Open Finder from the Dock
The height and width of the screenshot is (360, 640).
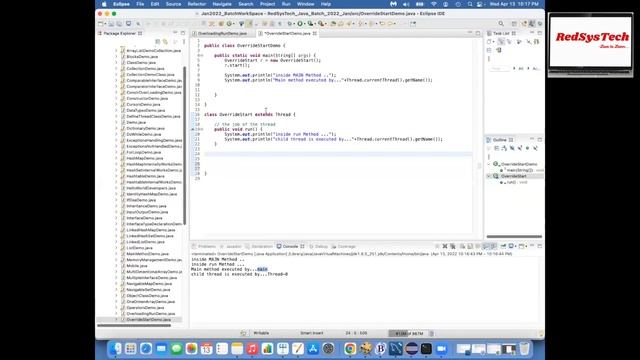(x=116, y=349)
